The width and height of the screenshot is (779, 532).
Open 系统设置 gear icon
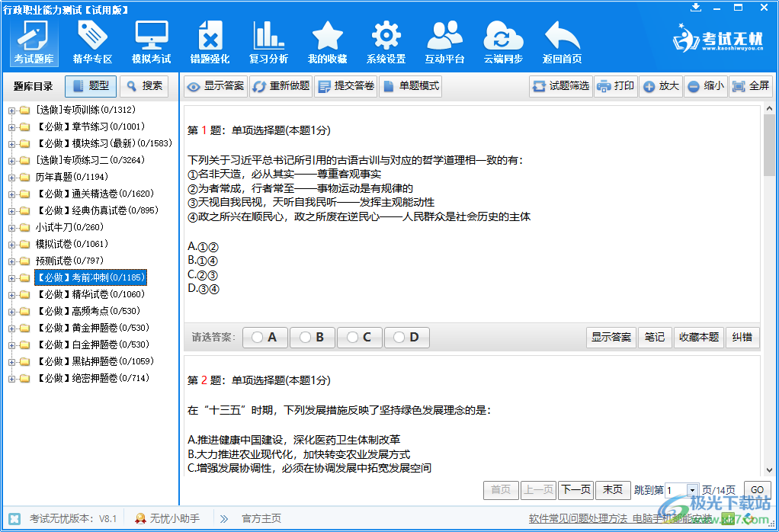point(386,43)
